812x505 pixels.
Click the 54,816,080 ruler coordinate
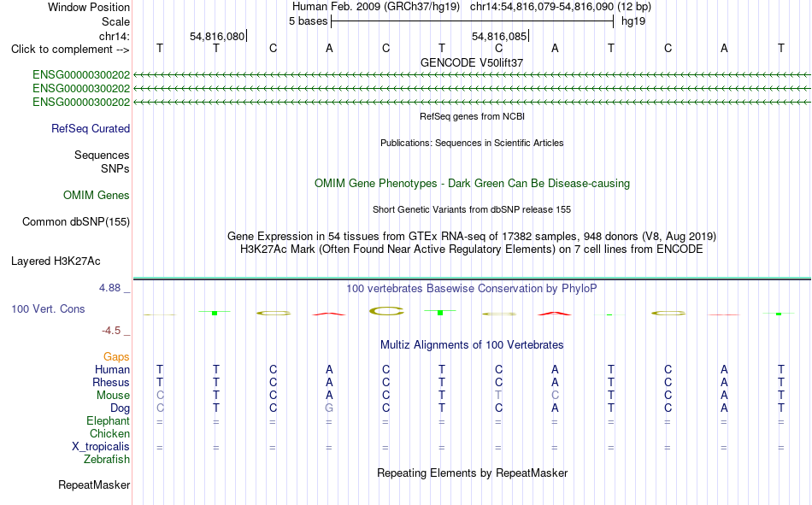217,36
